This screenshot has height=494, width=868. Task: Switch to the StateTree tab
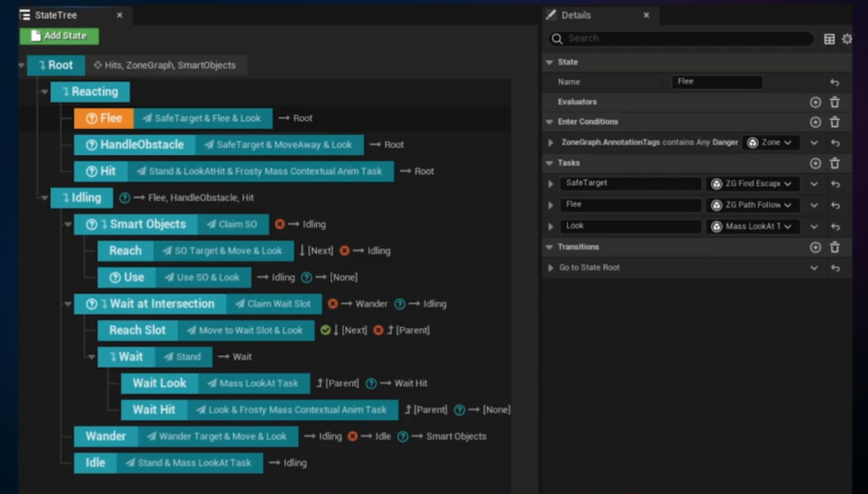[x=56, y=15]
